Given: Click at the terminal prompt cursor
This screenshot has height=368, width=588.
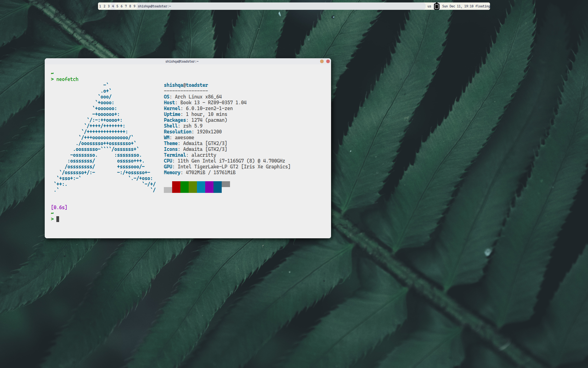Looking at the screenshot, I should coord(58,219).
